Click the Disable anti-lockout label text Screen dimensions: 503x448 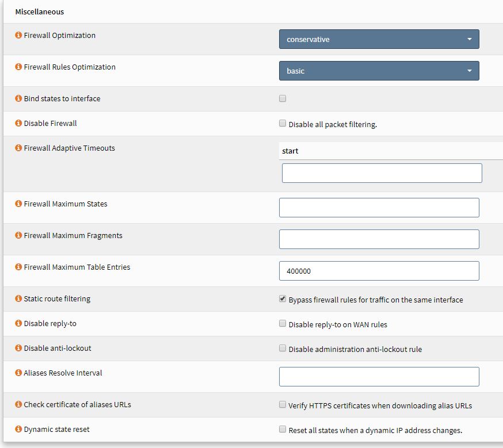(58, 348)
